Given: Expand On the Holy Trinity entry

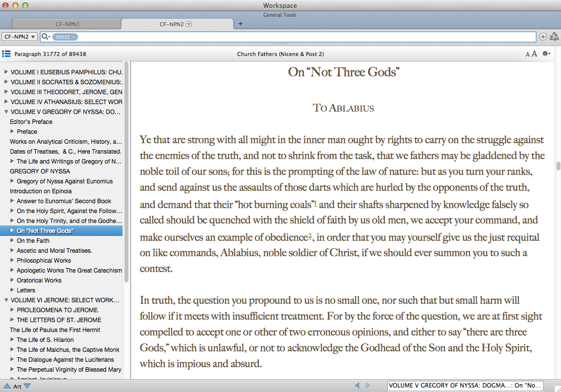Looking at the screenshot, I should tap(12, 221).
